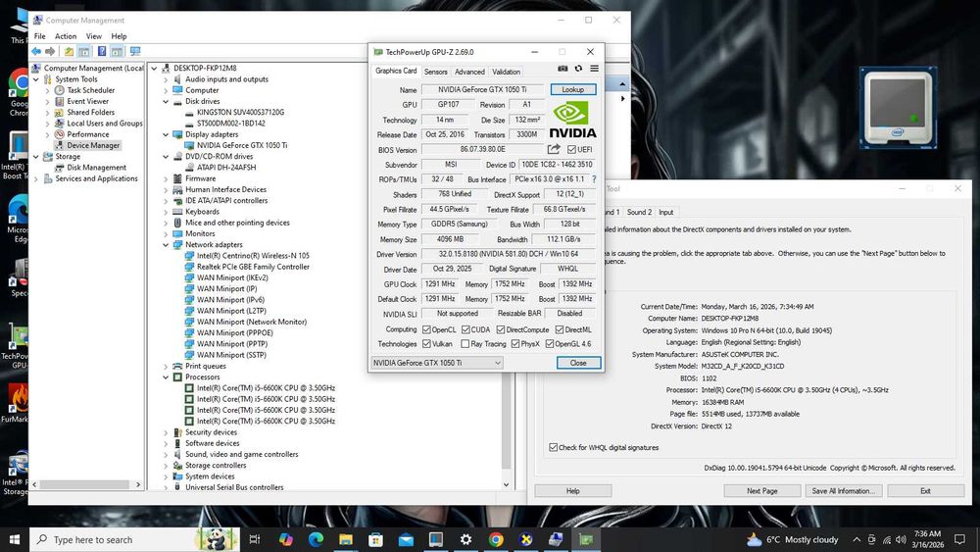Toggle the console tree toolbar icon

[83, 51]
